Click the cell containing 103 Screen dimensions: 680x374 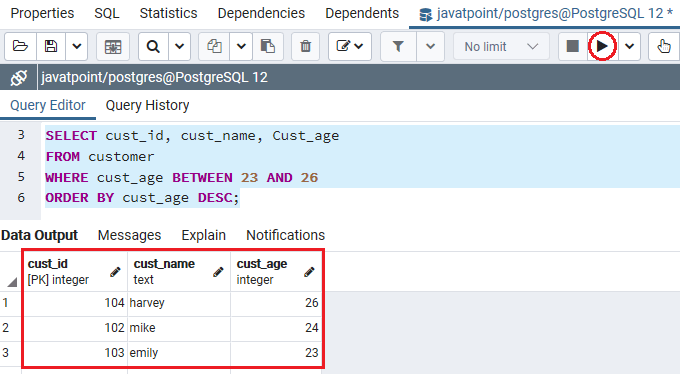(x=75, y=353)
